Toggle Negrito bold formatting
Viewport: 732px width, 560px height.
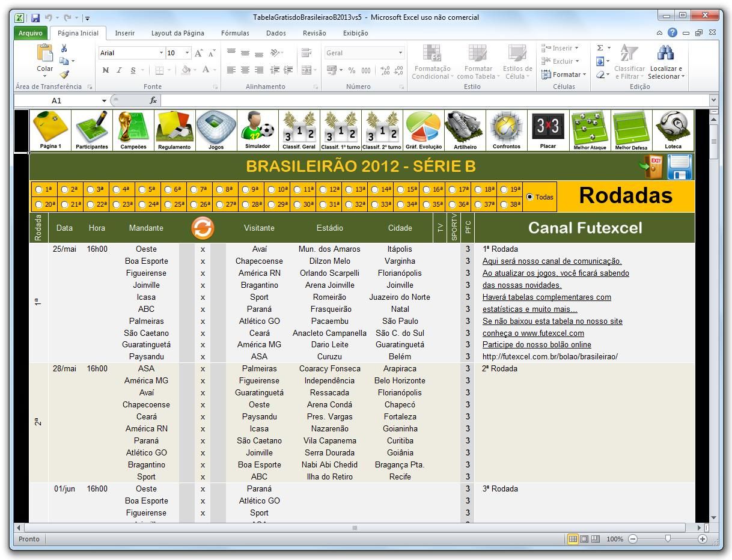point(106,70)
